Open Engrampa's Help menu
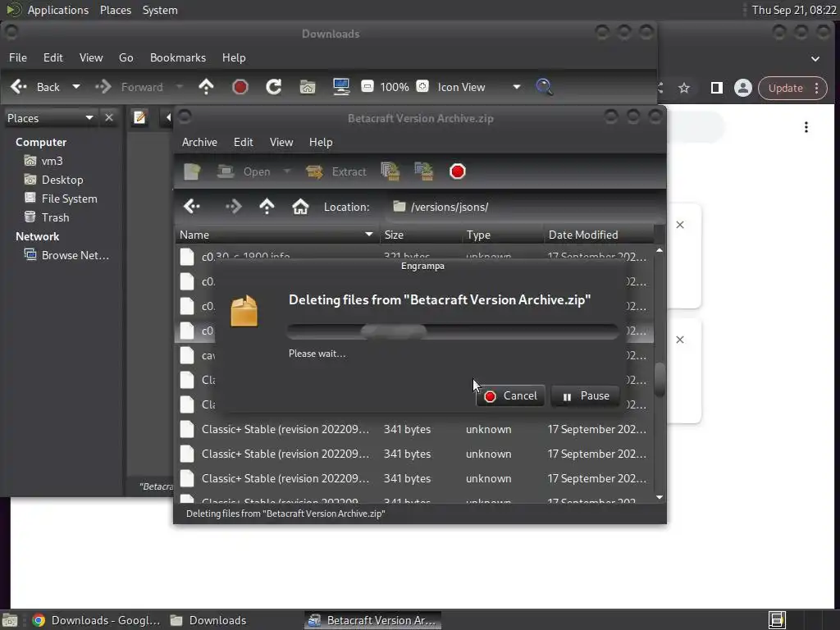 coord(321,142)
